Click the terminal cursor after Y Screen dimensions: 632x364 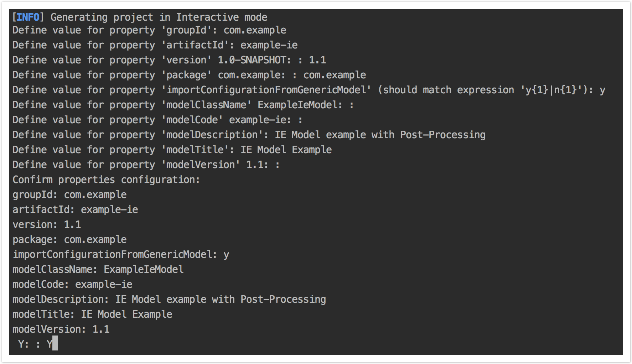(55, 344)
